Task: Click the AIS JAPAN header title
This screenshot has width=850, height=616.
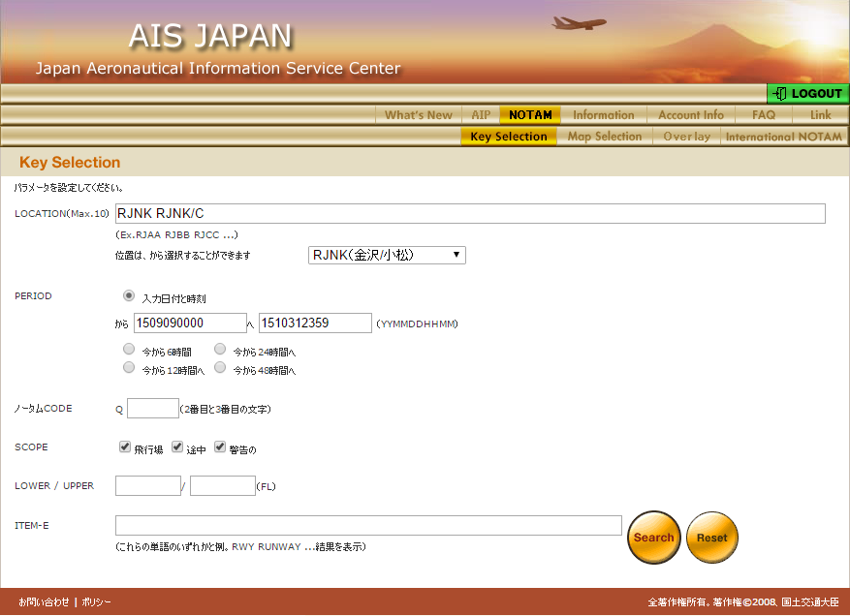Action: [210, 36]
